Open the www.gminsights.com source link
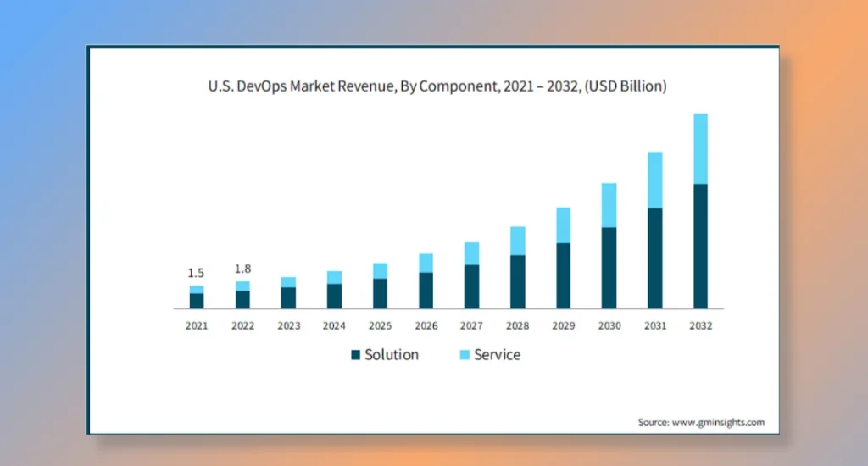 click(717, 422)
